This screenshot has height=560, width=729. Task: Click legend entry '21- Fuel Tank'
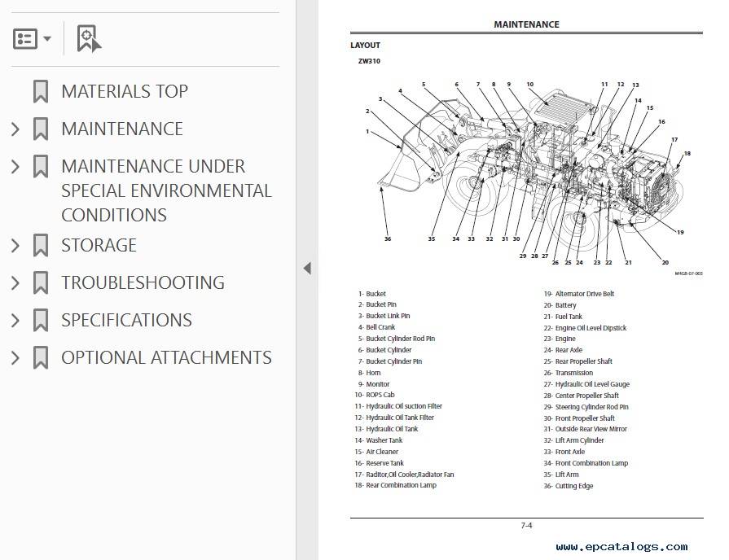click(x=563, y=317)
